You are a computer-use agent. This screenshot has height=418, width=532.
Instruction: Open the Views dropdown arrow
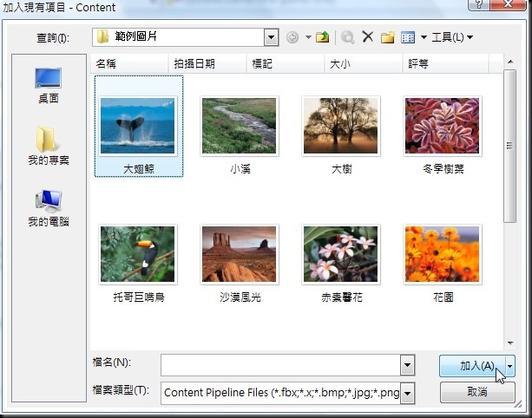(424, 37)
